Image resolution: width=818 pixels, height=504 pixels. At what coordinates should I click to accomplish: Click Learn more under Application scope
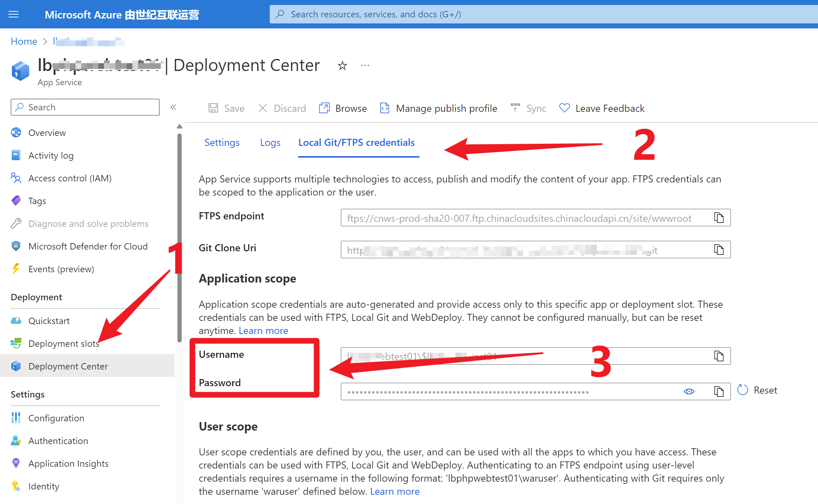point(263,330)
